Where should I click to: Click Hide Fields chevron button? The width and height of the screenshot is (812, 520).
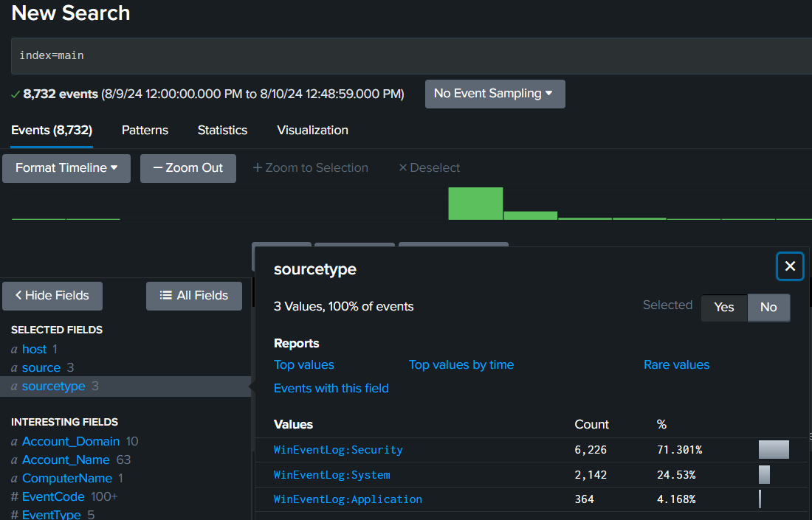(x=52, y=296)
